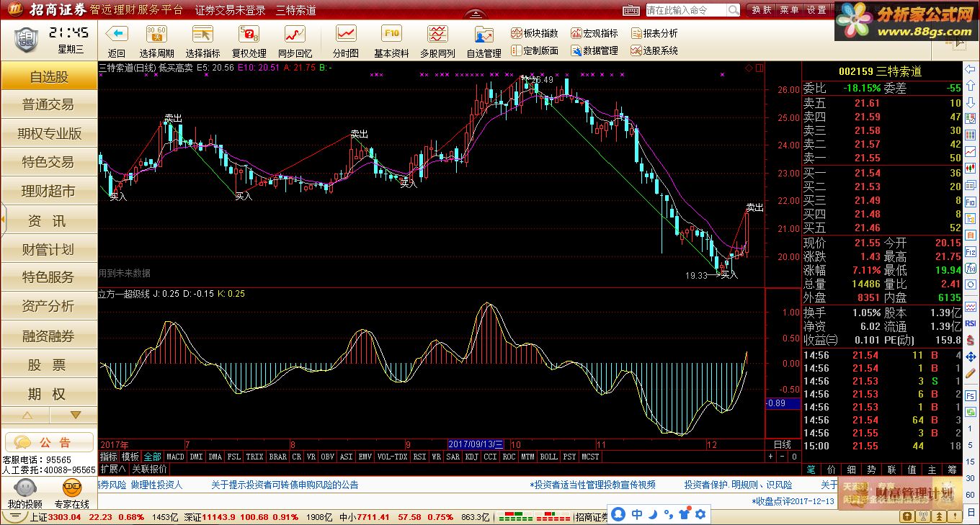The image size is (980, 525).
Task: Click 换肤 skin button
Action: (x=762, y=10)
